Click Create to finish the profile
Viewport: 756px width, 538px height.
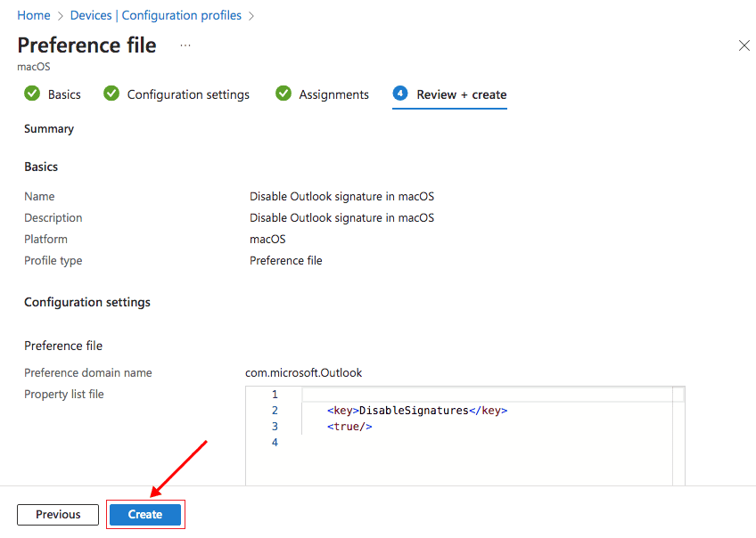point(145,514)
